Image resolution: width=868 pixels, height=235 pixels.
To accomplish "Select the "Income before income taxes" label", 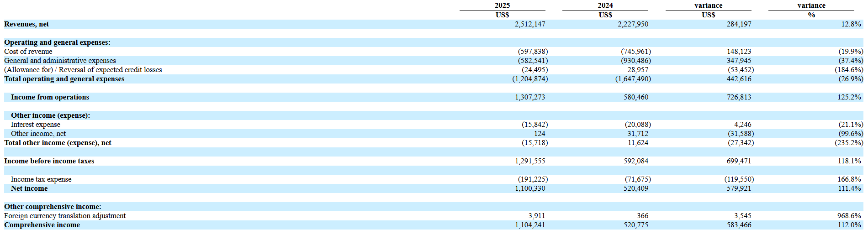I will (49, 161).
